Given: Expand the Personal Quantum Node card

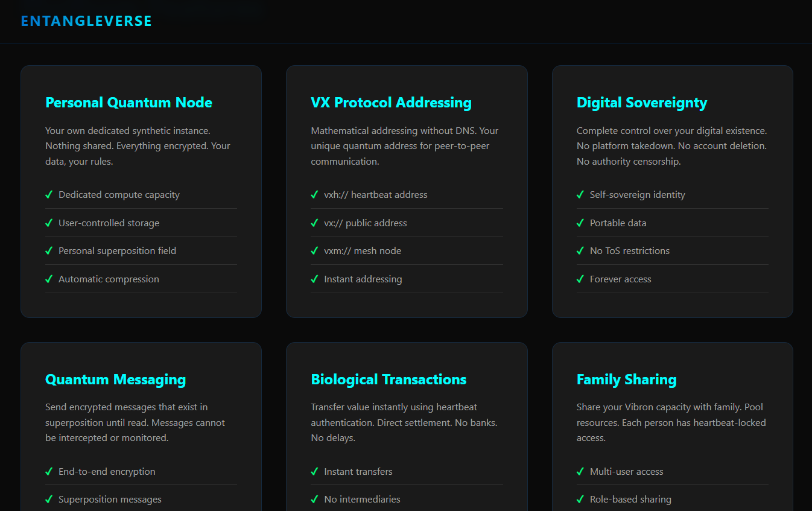Looking at the screenshot, I should click(141, 191).
